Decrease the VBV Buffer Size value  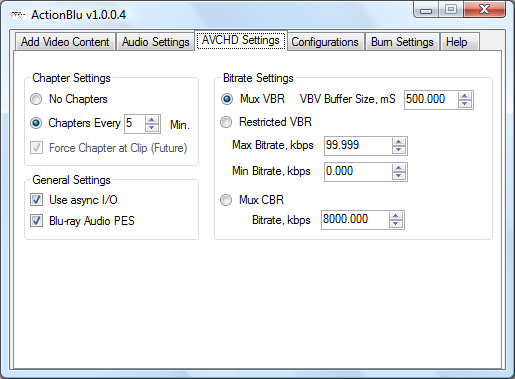tap(465, 104)
